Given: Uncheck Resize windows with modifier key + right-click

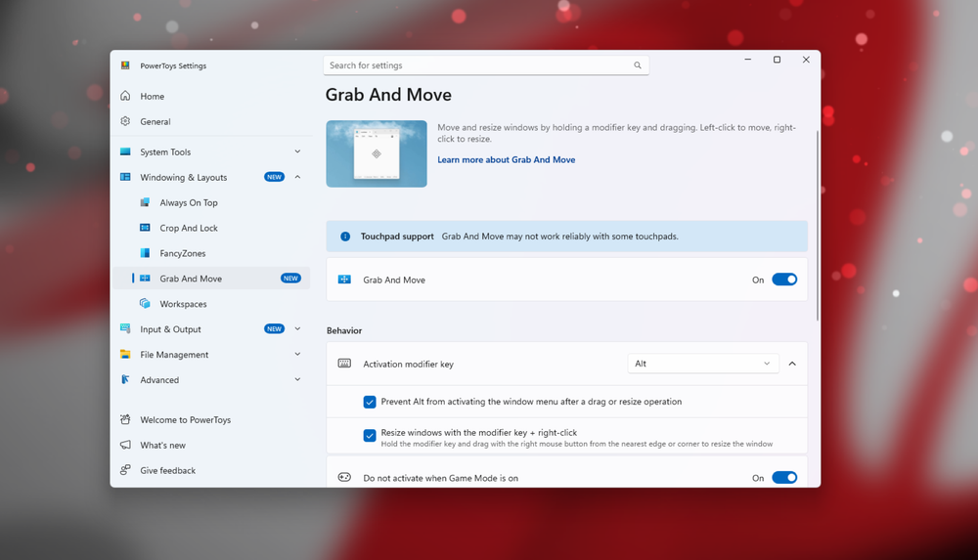Looking at the screenshot, I should (370, 435).
